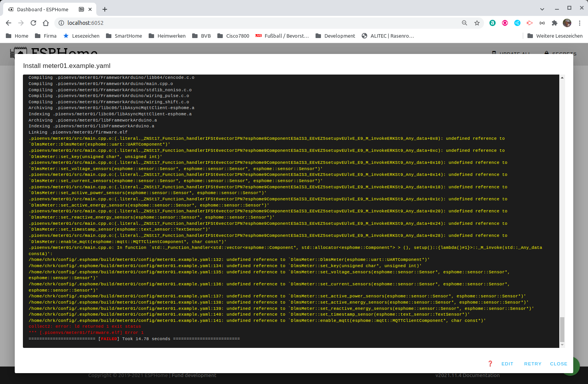Open the browser home page

(46, 23)
